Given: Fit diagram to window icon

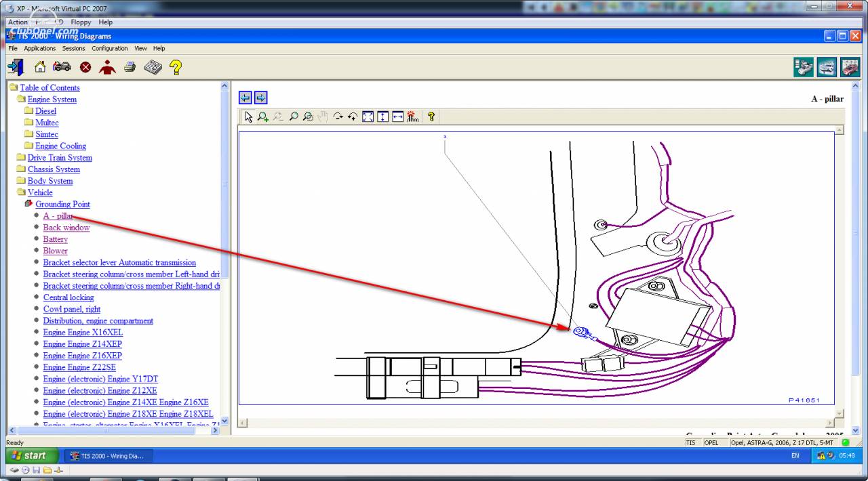Looking at the screenshot, I should tap(368, 117).
